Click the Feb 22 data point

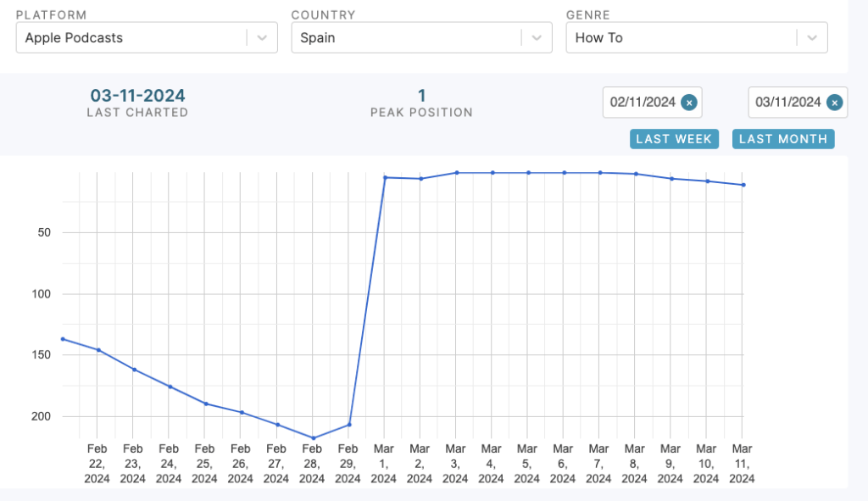click(98, 350)
